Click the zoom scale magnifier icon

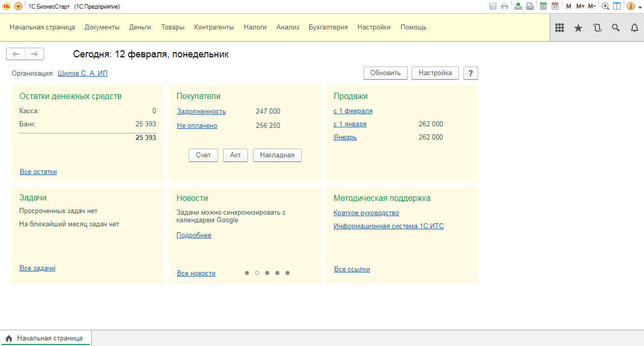pos(605,6)
